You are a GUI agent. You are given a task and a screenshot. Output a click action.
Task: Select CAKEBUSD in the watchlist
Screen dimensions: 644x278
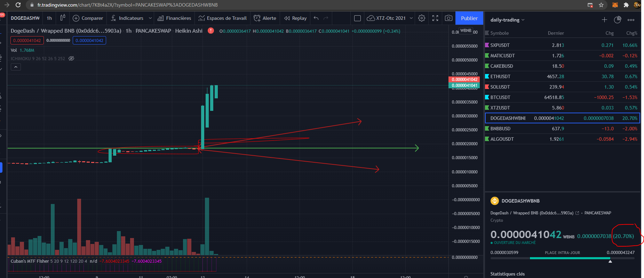[x=562, y=66]
